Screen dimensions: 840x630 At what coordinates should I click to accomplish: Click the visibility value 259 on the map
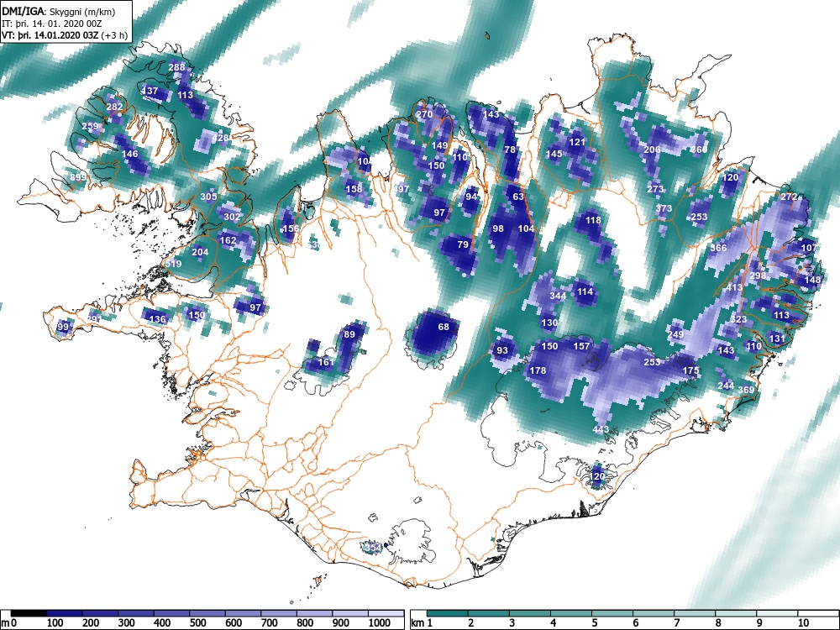[x=90, y=127]
